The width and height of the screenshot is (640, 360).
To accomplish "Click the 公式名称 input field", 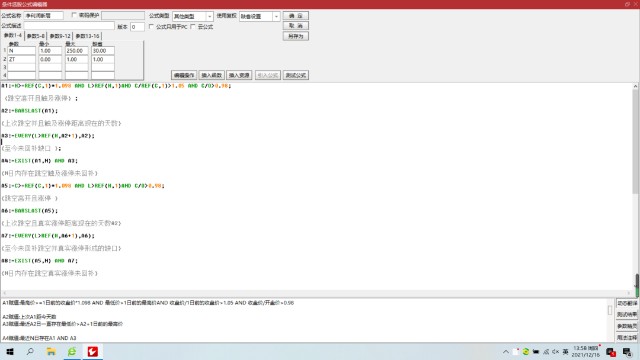I will click(44, 16).
